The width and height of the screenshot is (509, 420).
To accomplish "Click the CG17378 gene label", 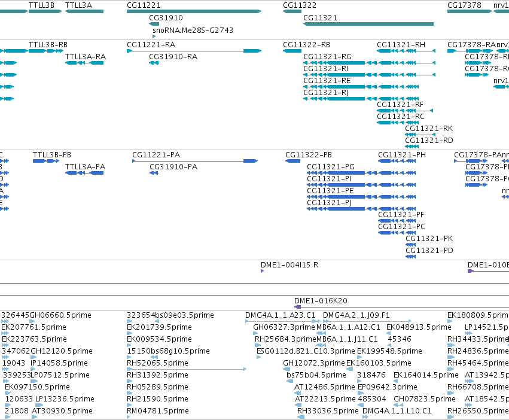I will (x=464, y=5).
